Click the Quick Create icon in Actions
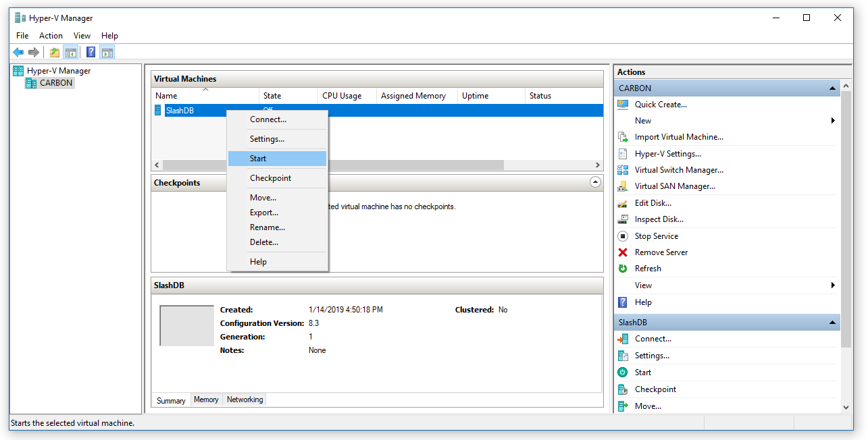The height and width of the screenshot is (440, 868). tap(623, 105)
